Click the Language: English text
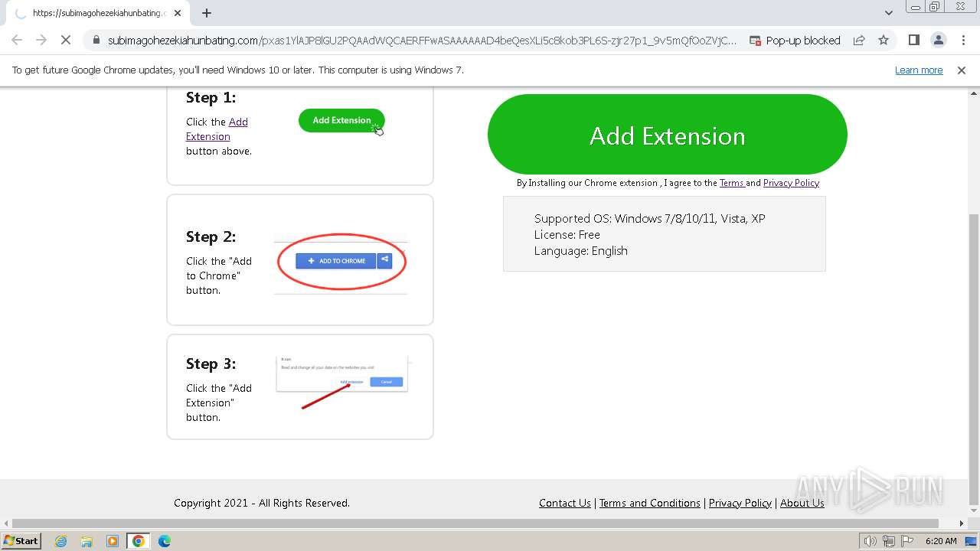The height and width of the screenshot is (551, 980). [581, 250]
